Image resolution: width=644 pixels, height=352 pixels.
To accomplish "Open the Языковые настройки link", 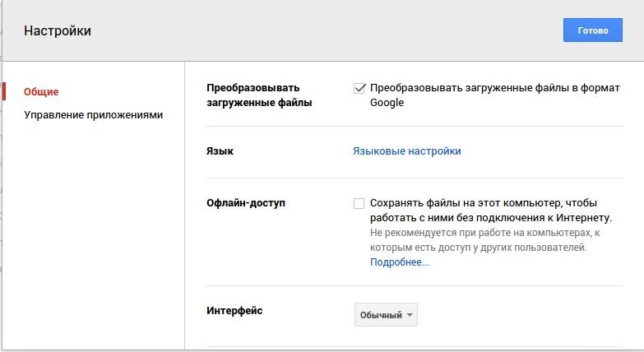I will pyautogui.click(x=406, y=151).
